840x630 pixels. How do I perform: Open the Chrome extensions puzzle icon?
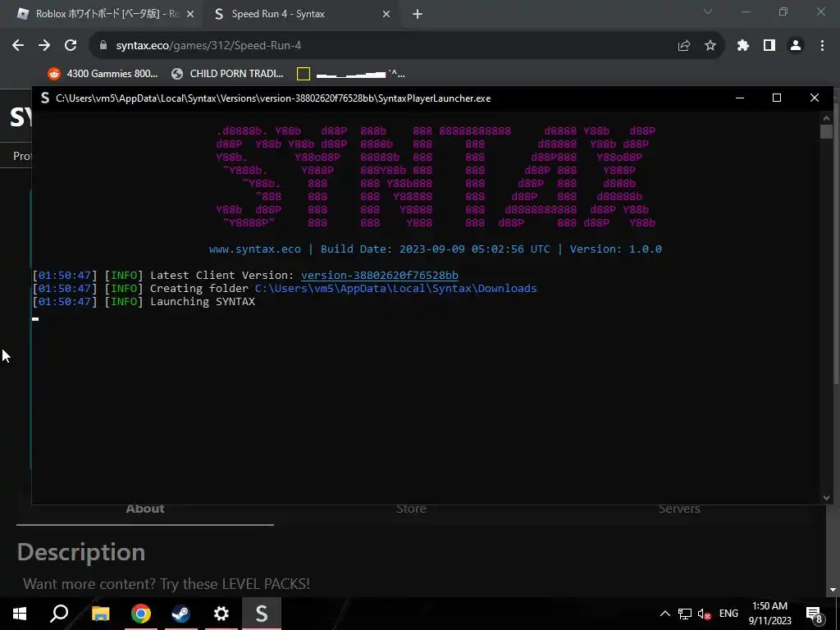pos(743,46)
